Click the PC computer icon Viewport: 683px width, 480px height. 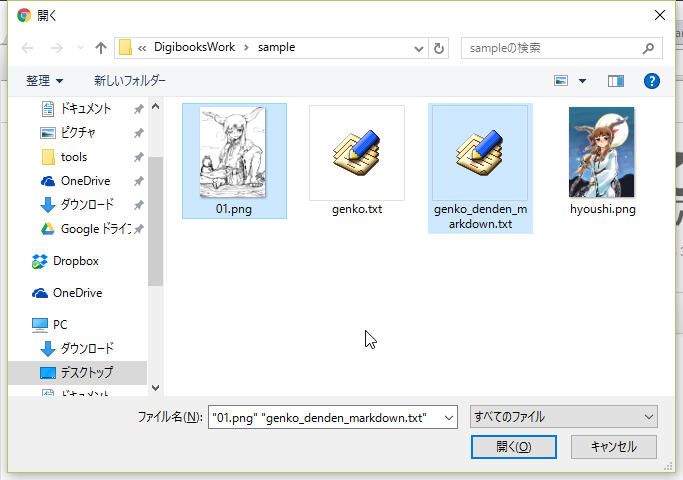coord(40,325)
